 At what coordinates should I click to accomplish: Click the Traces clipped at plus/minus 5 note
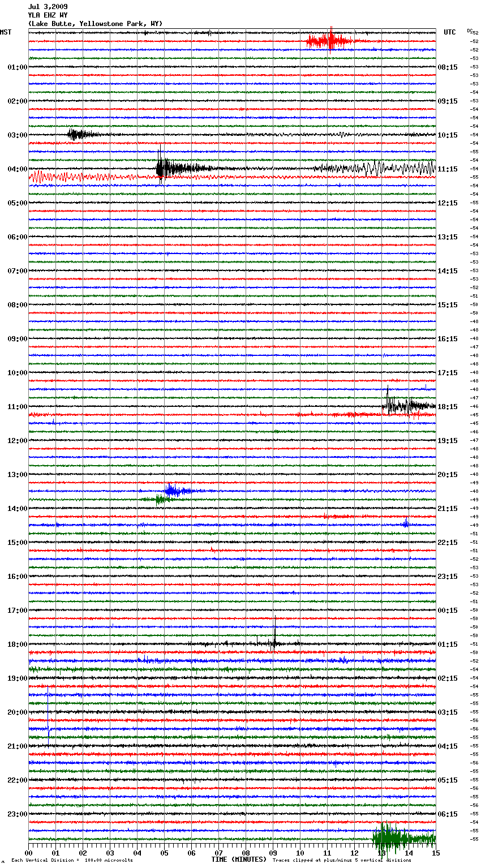point(342,860)
